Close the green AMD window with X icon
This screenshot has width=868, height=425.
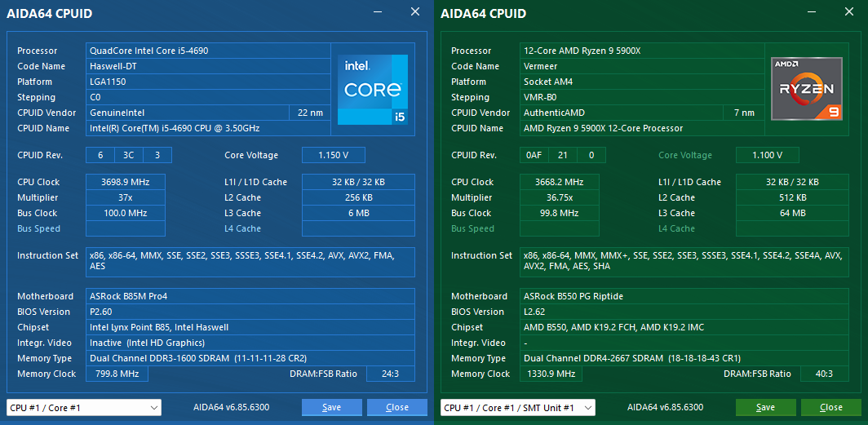coord(849,11)
